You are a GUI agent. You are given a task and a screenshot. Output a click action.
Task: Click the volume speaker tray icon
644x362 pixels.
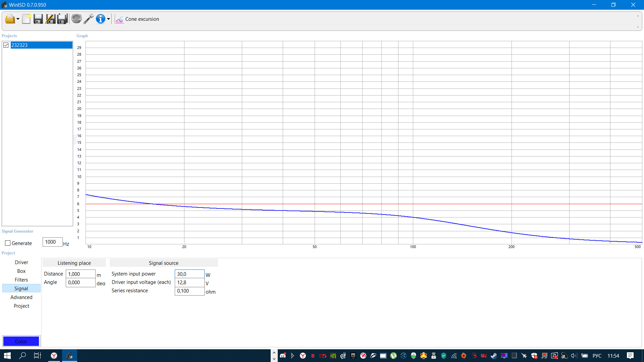click(574, 356)
